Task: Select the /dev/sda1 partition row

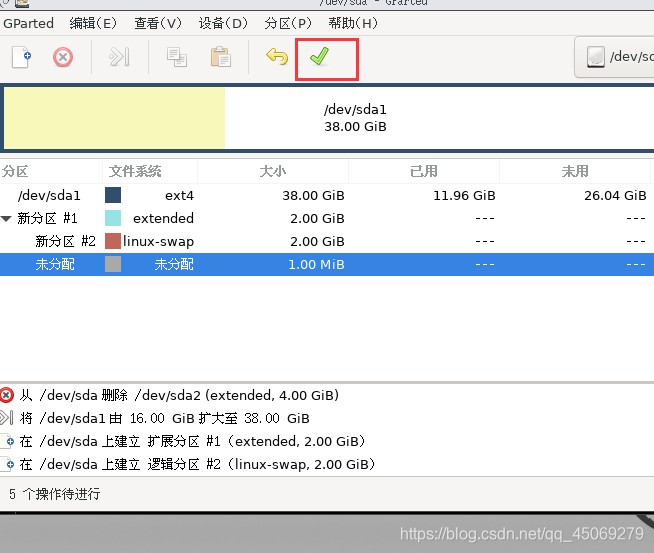Action: point(327,196)
